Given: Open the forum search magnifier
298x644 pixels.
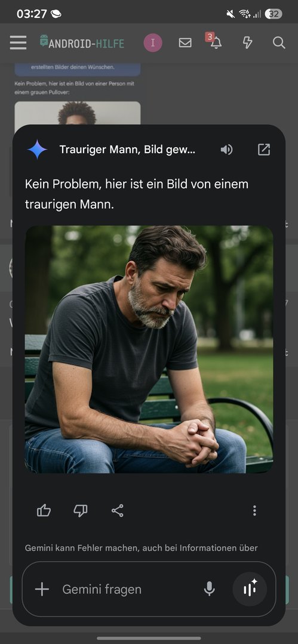Looking at the screenshot, I should click(279, 43).
